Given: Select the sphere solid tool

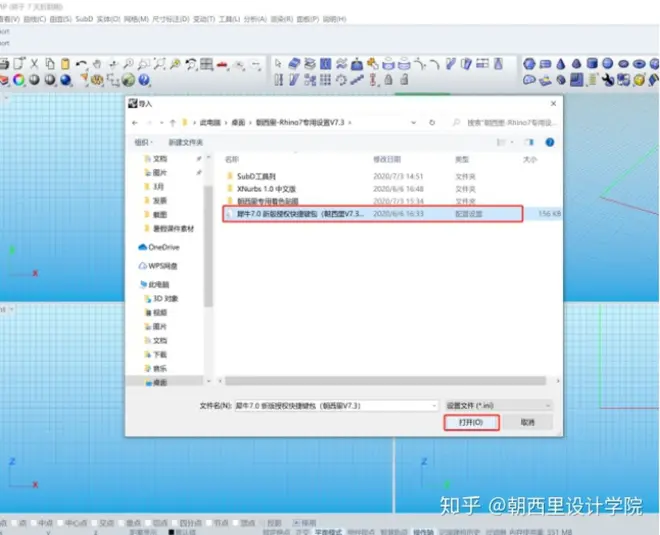Looking at the screenshot, I should (607, 64).
